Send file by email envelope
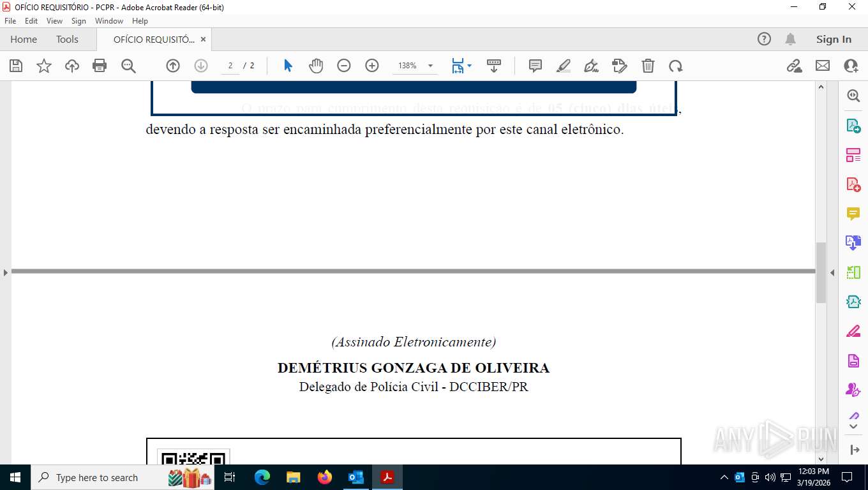This screenshot has width=868, height=490. [823, 66]
